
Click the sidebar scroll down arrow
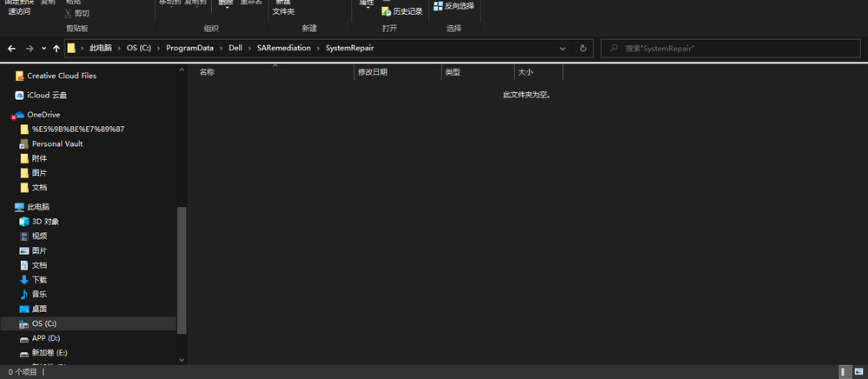[x=182, y=359]
